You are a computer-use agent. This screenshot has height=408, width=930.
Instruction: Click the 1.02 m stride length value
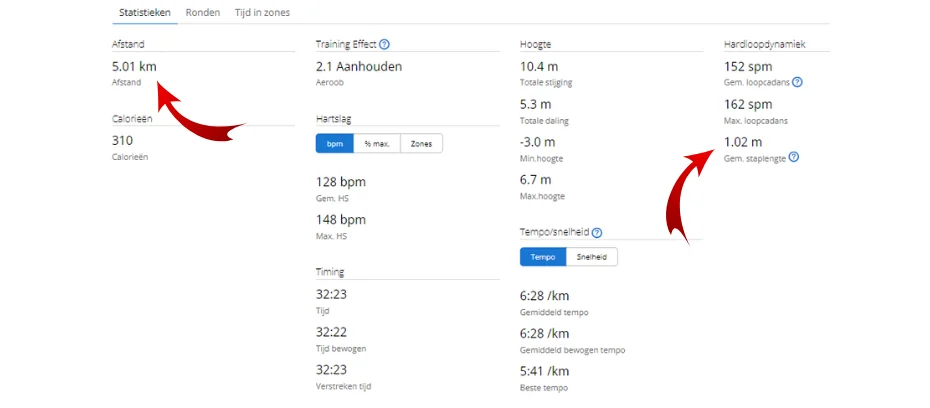[742, 142]
